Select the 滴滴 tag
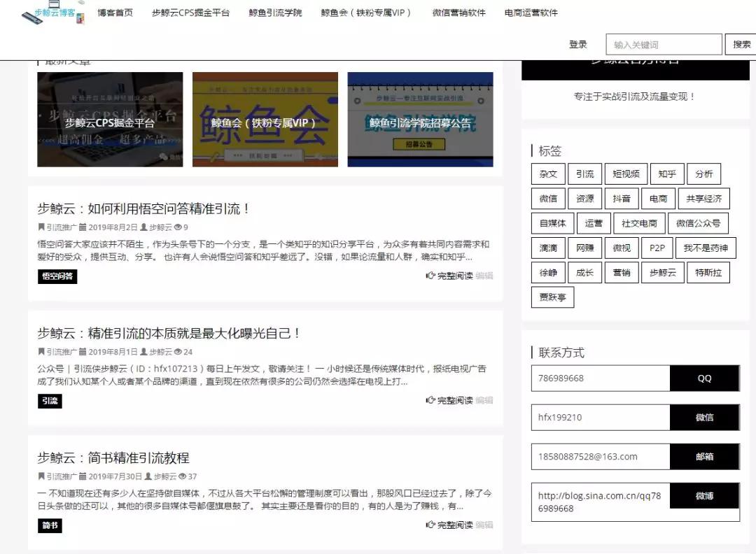The image size is (756, 554). (548, 248)
